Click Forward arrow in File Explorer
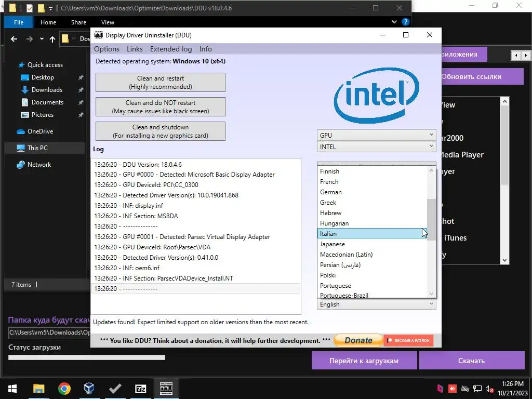This screenshot has height=399, width=532. pos(30,39)
